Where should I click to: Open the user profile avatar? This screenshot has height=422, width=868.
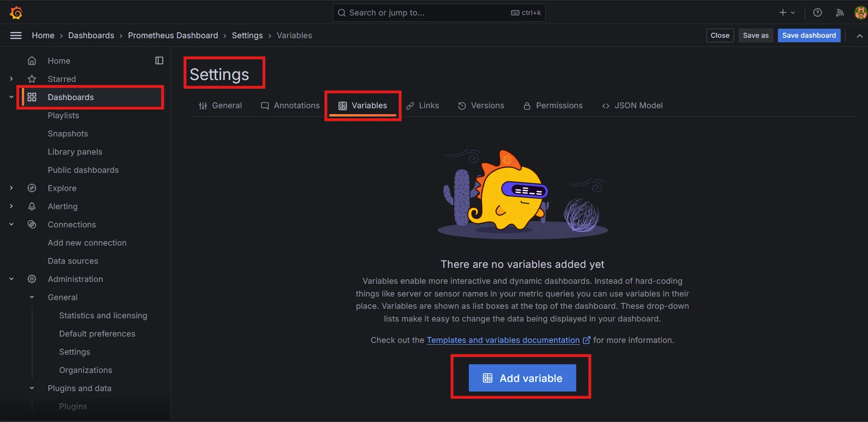click(861, 13)
